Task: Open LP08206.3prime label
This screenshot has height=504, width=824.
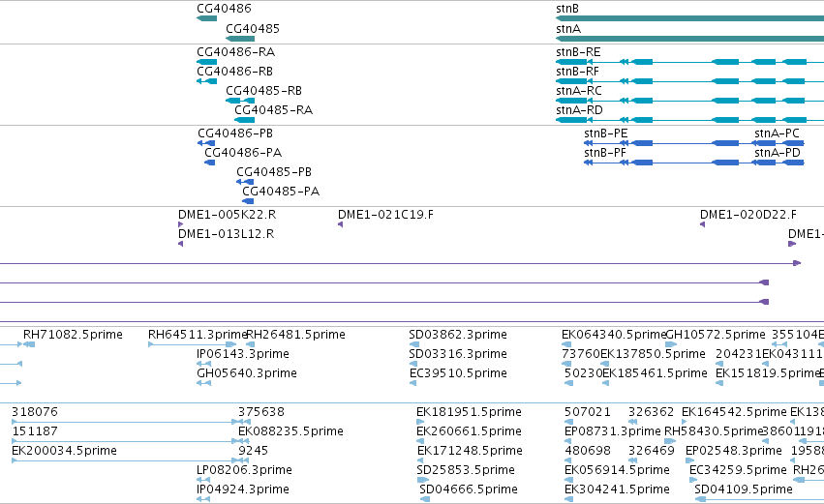Action: (x=244, y=470)
